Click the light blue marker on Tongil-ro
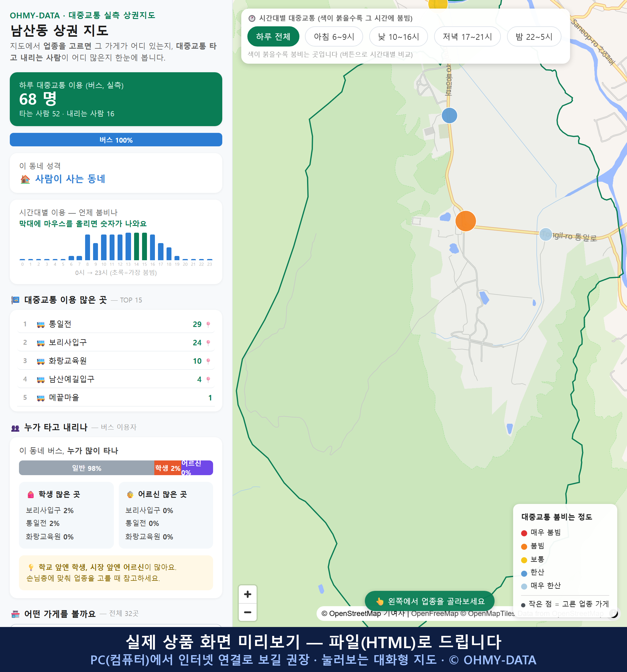This screenshot has width=627, height=672. tap(545, 234)
